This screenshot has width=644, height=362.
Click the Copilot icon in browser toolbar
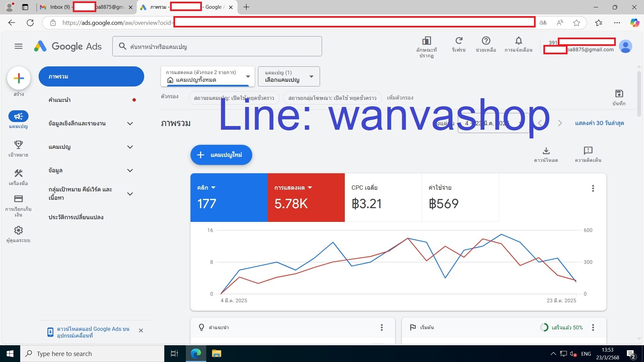635,23
